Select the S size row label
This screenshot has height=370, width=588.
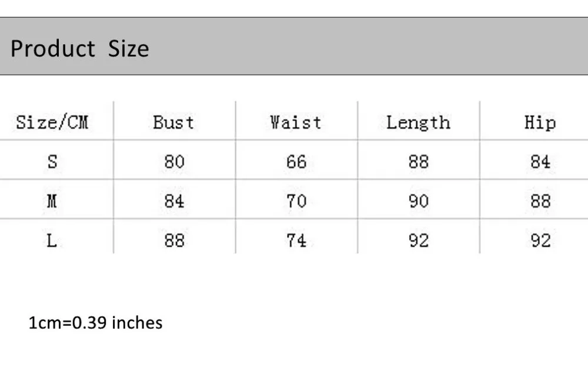click(x=52, y=162)
